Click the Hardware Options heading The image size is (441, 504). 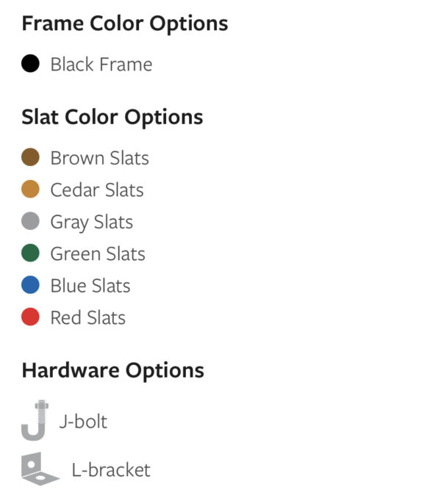click(x=113, y=370)
